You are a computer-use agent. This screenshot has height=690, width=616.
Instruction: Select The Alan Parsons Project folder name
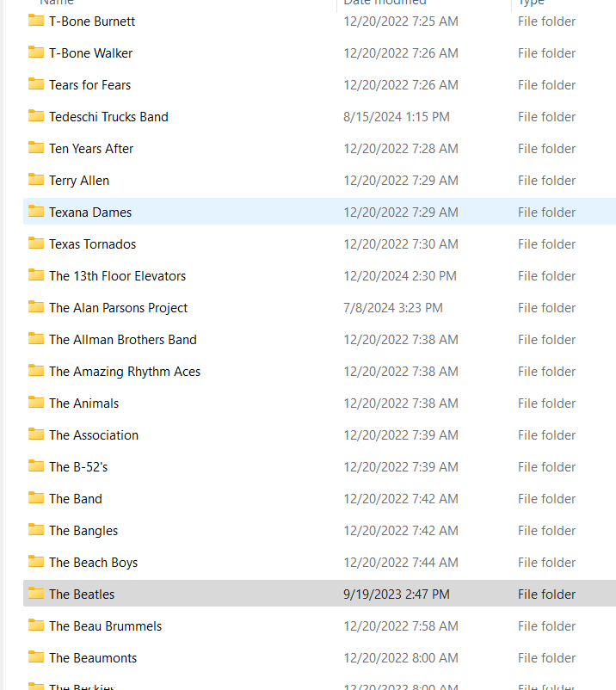click(118, 308)
